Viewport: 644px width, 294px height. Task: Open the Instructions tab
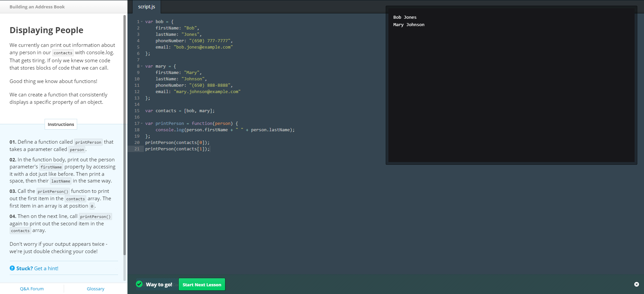[61, 124]
